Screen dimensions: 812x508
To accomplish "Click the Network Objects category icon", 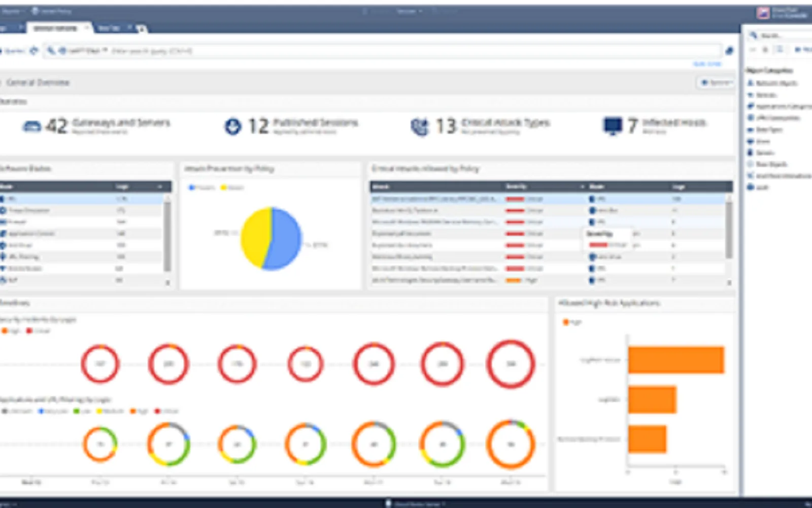I will click(751, 83).
